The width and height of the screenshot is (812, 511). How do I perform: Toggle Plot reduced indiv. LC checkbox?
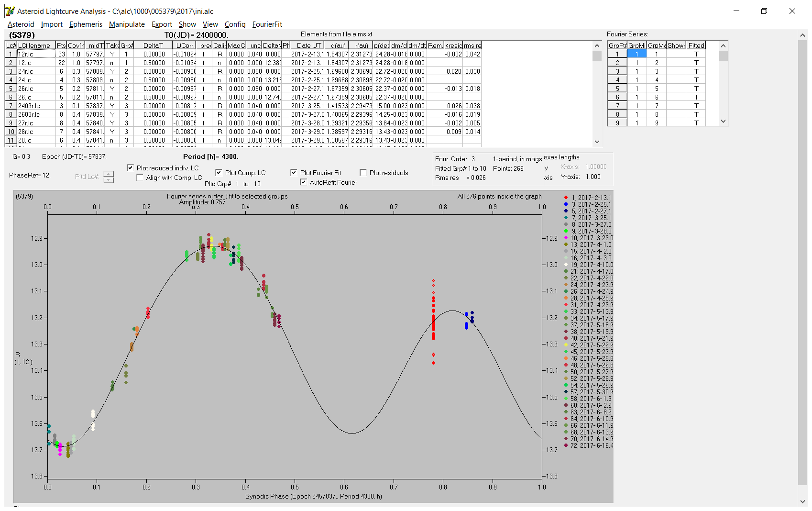pos(130,168)
